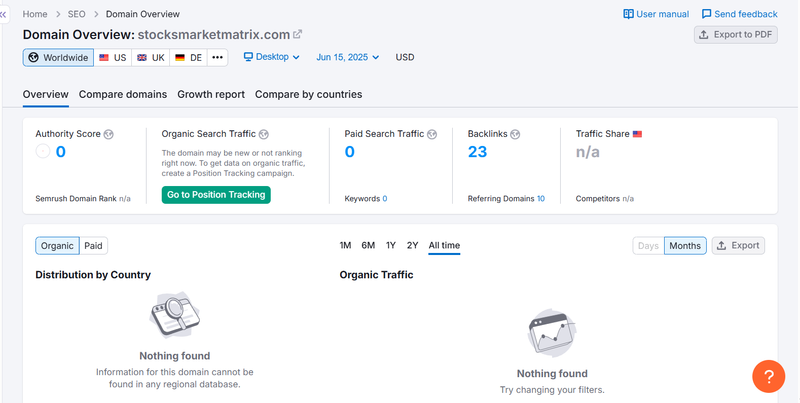Open more countries via three-dots icon
This screenshot has width=800, height=403.
coord(217,58)
